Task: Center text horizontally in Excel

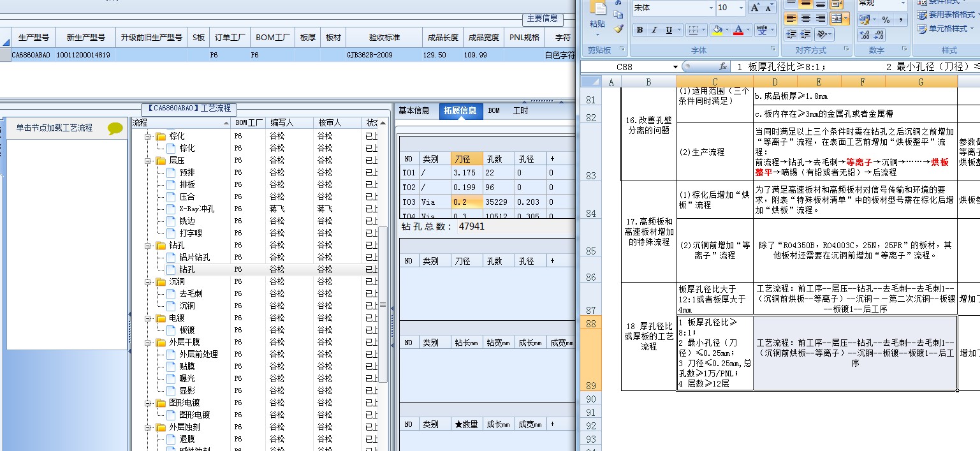Action: 806,18
